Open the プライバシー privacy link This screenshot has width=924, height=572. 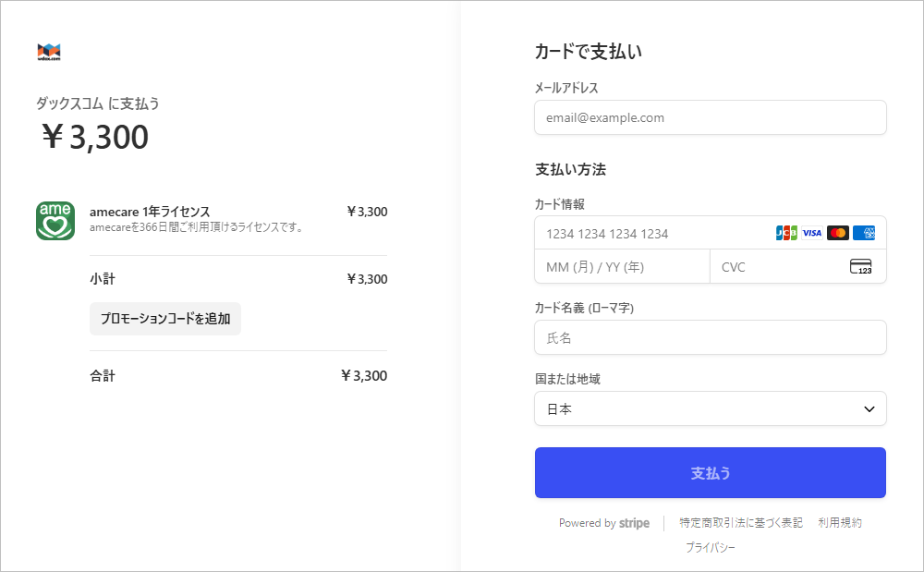(x=710, y=547)
